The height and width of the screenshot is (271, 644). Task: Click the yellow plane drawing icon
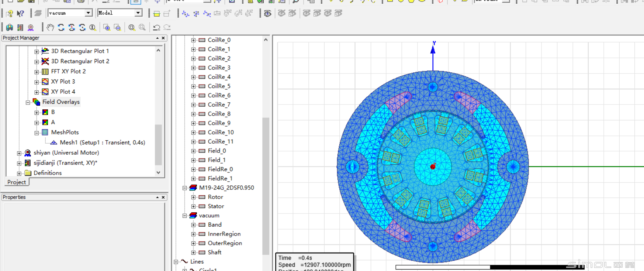(x=157, y=14)
